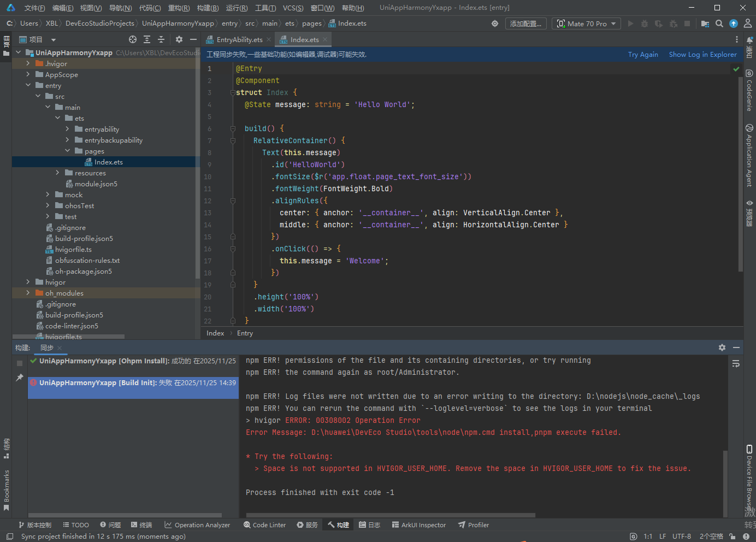Click the pin icon in build panel

(20, 378)
